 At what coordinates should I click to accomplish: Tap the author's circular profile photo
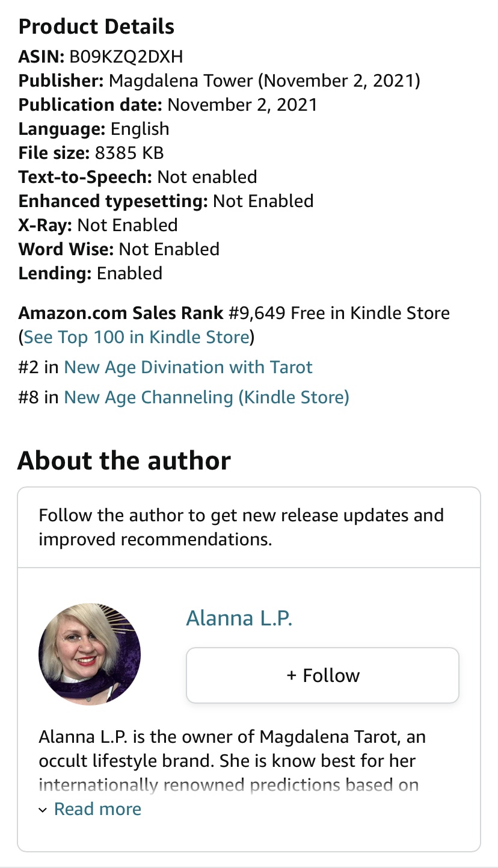90,654
